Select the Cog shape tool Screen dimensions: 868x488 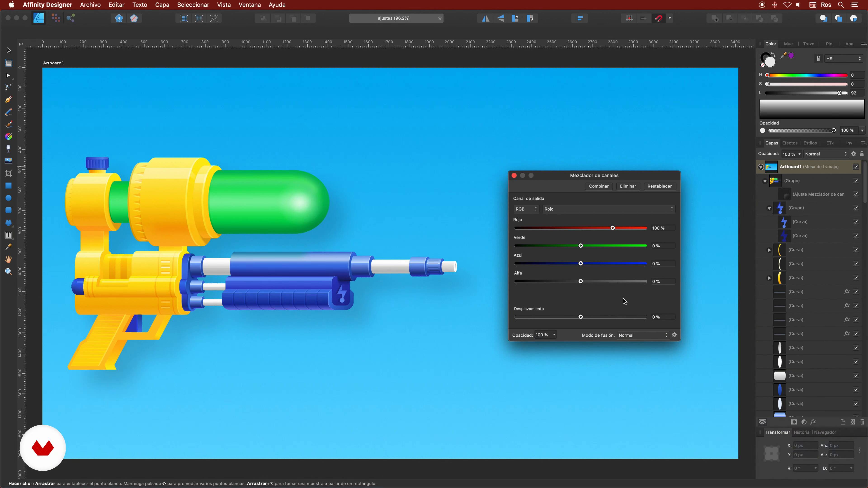(x=9, y=223)
